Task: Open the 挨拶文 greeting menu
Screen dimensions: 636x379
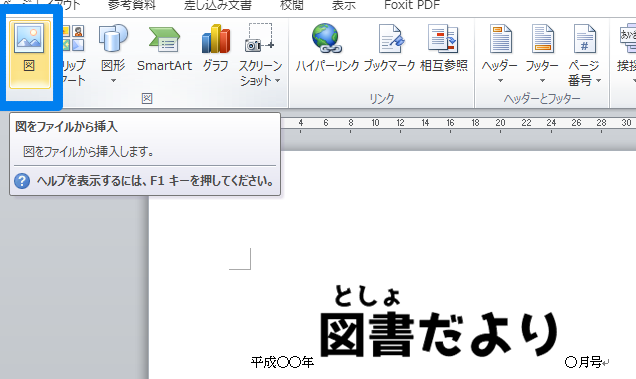Action: coord(626,54)
